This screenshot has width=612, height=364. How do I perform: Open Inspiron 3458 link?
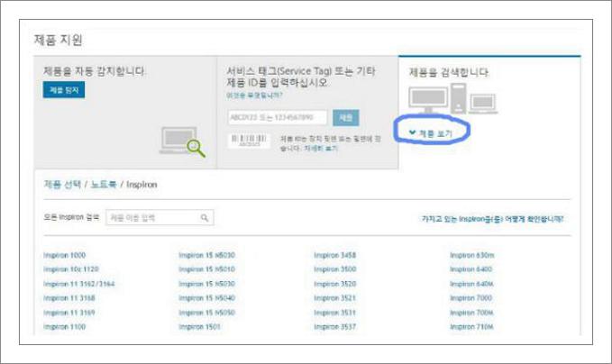(x=335, y=255)
